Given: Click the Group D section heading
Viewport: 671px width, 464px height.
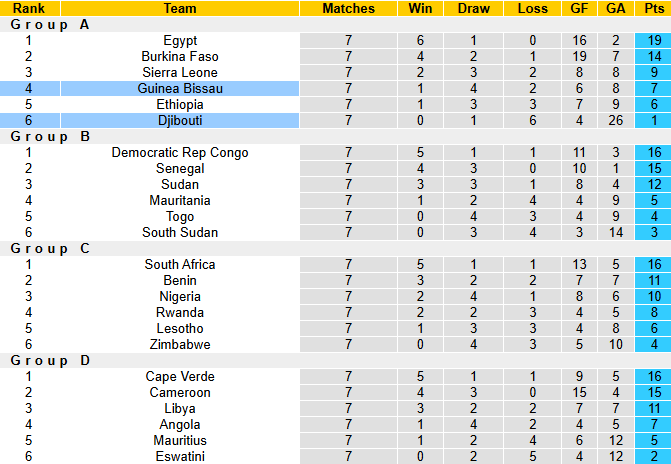Looking at the screenshot, I should [50, 361].
